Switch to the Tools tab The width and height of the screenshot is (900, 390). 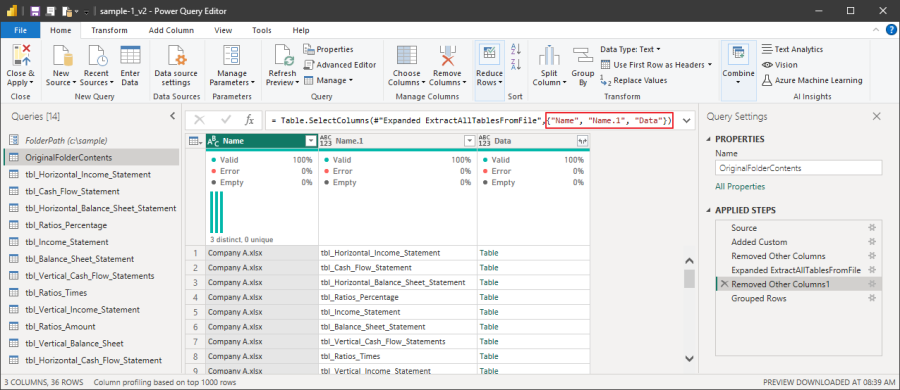262,30
